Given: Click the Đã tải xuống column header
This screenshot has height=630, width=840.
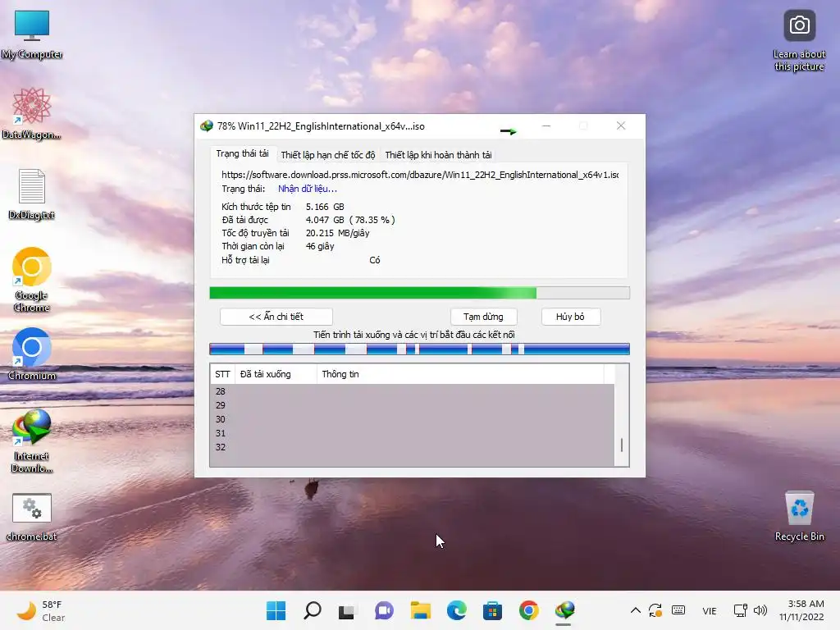Looking at the screenshot, I should [x=276, y=374].
